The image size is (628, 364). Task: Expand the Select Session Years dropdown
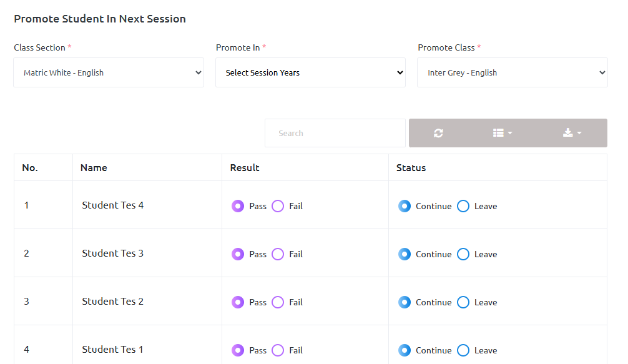[310, 72]
